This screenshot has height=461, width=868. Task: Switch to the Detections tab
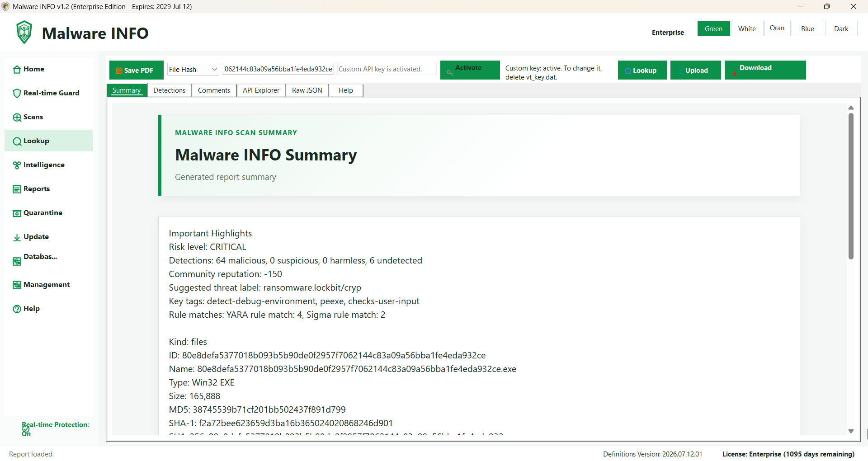click(170, 90)
